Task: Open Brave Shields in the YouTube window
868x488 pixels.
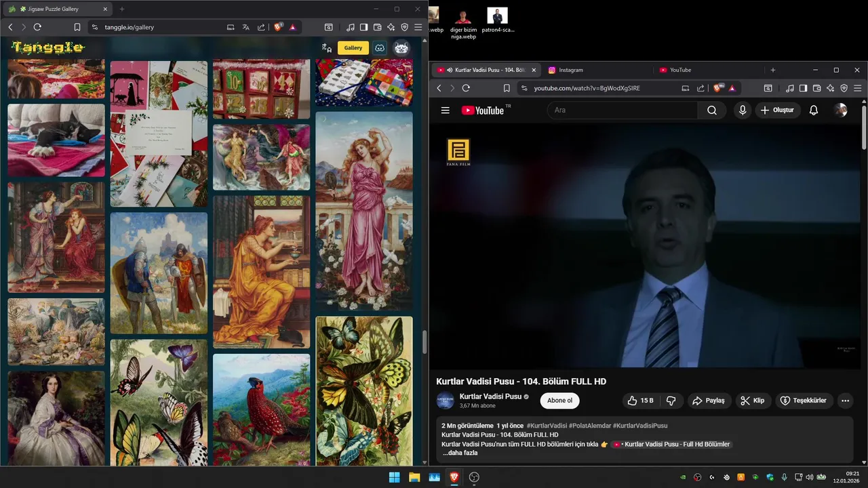Action: (717, 88)
